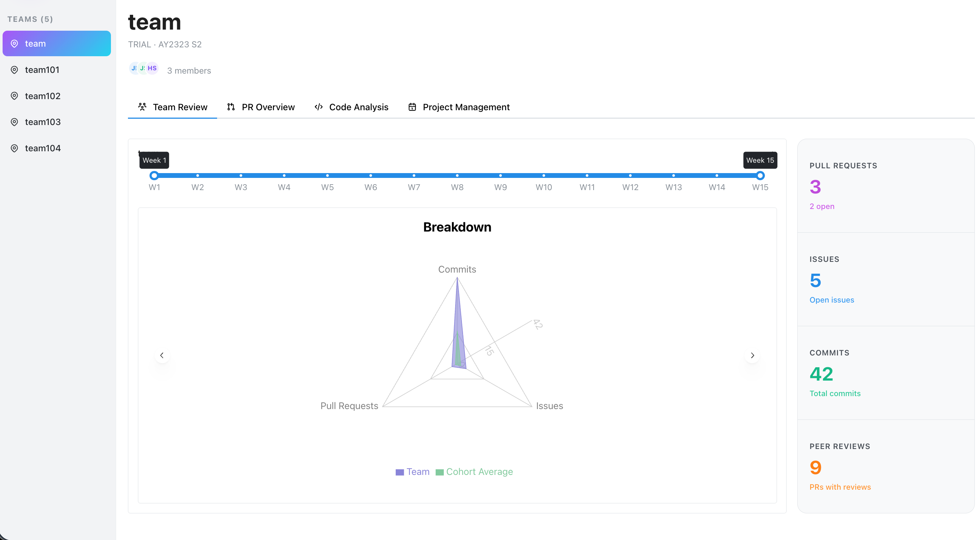Click the W4 tick on the week slider
Image resolution: width=980 pixels, height=540 pixels.
click(x=284, y=175)
